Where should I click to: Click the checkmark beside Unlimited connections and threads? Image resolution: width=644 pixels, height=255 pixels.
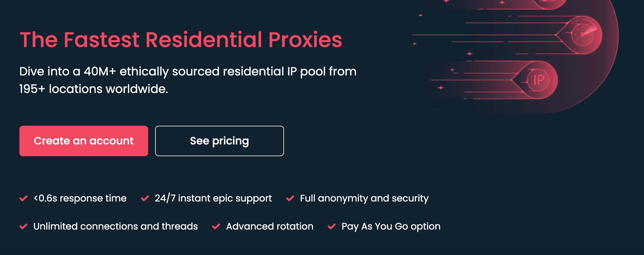pyautogui.click(x=23, y=226)
